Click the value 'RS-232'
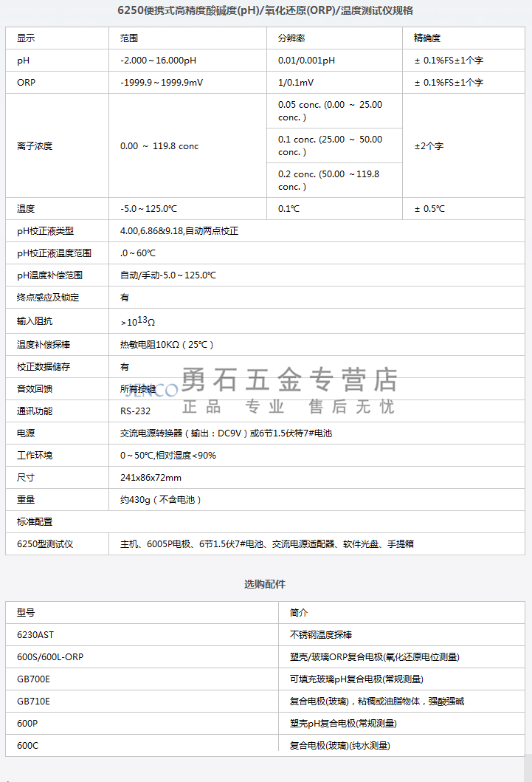Viewport: 532px width, 782px height. coord(135,411)
